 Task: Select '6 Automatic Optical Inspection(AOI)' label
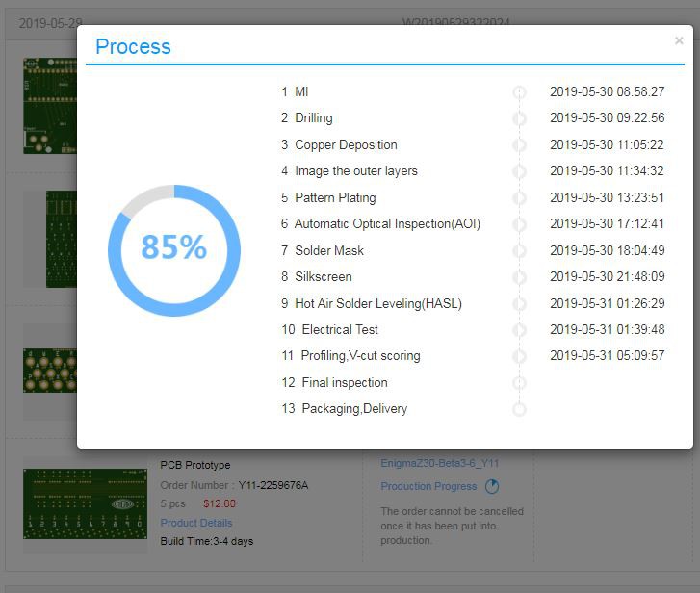[380, 224]
